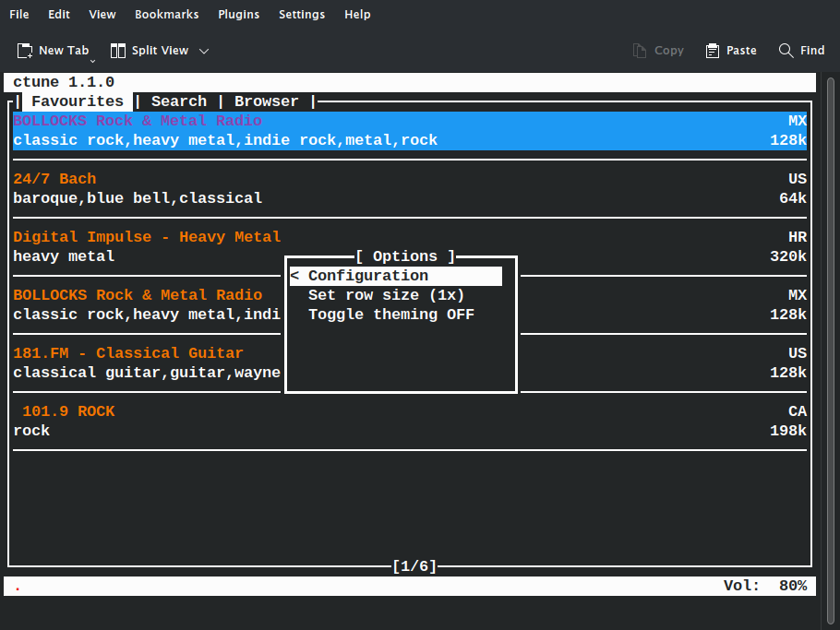Switch to the Browser tab

tap(266, 101)
